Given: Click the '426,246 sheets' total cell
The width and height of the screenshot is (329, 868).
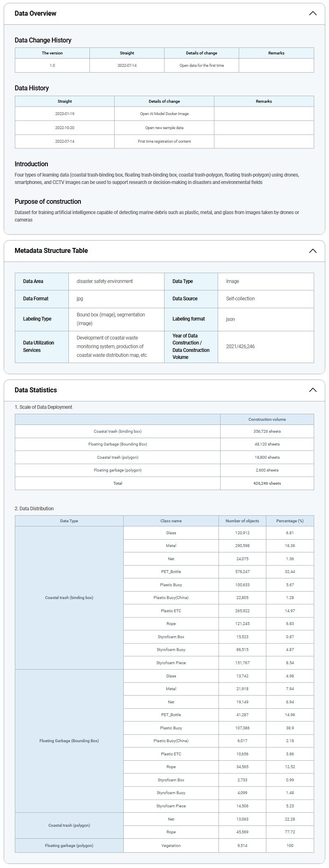Looking at the screenshot, I should (267, 483).
